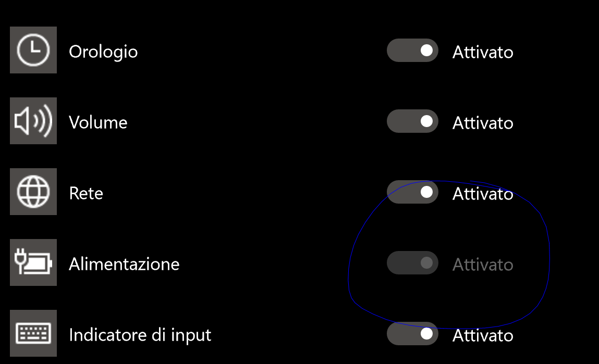The image size is (599, 364).
Task: Disable the Volume system icon toggle
Action: pos(412,121)
